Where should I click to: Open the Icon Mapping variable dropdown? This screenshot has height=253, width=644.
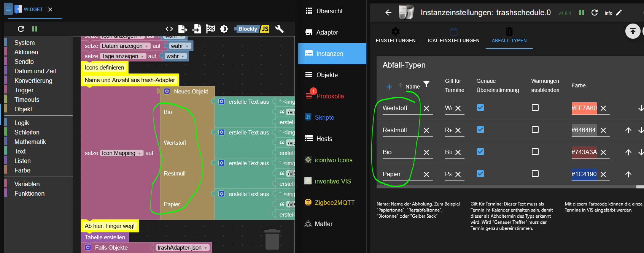tap(140, 153)
